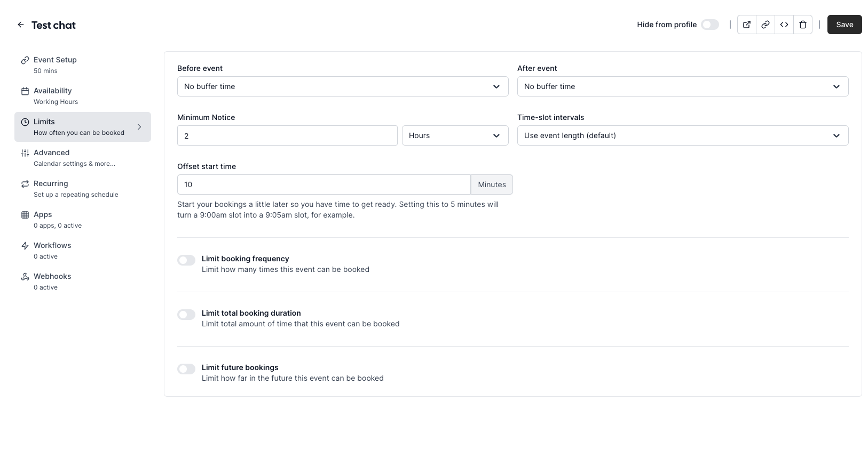Click the Time-slot intervals label
868x449 pixels.
click(x=551, y=117)
